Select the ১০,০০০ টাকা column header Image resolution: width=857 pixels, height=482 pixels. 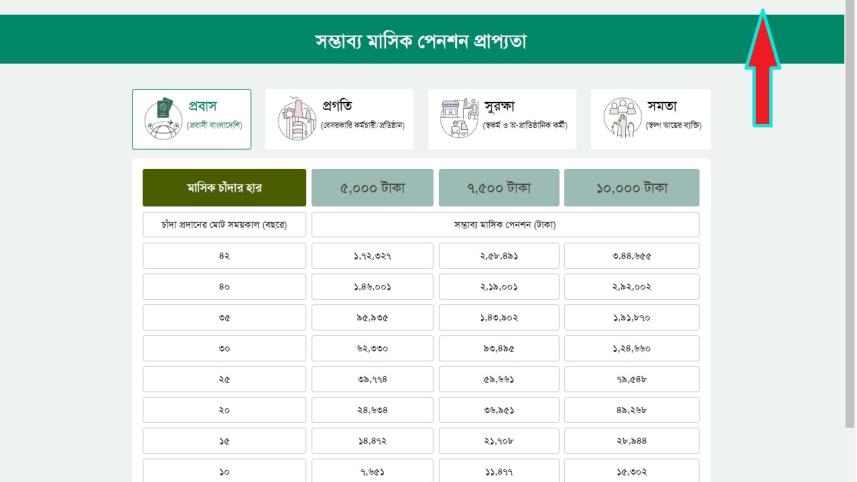[631, 188]
